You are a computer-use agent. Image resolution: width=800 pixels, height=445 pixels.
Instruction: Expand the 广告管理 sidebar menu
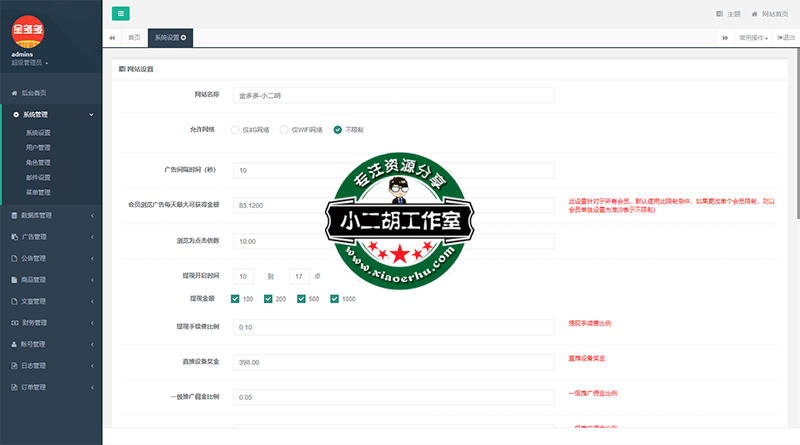(x=50, y=237)
